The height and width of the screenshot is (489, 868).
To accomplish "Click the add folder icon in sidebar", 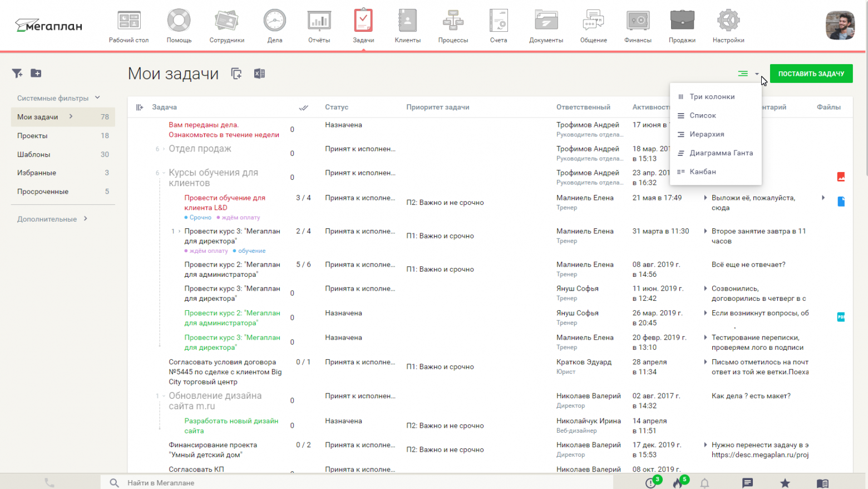I will pos(36,73).
